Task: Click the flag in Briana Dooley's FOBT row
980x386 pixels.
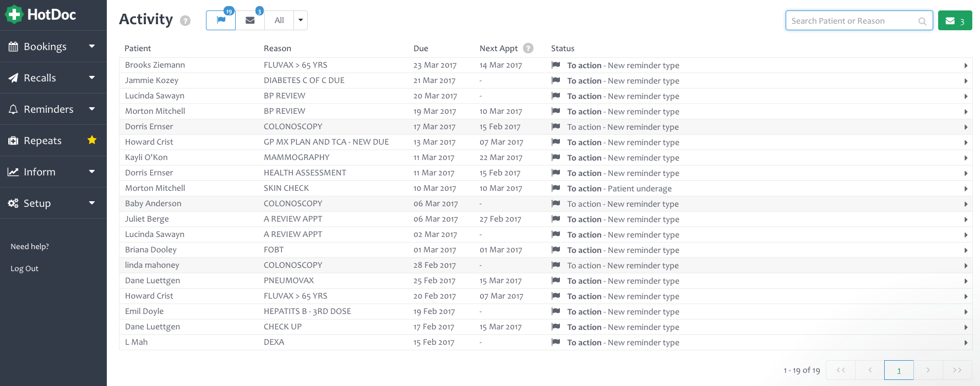Action: pos(556,250)
